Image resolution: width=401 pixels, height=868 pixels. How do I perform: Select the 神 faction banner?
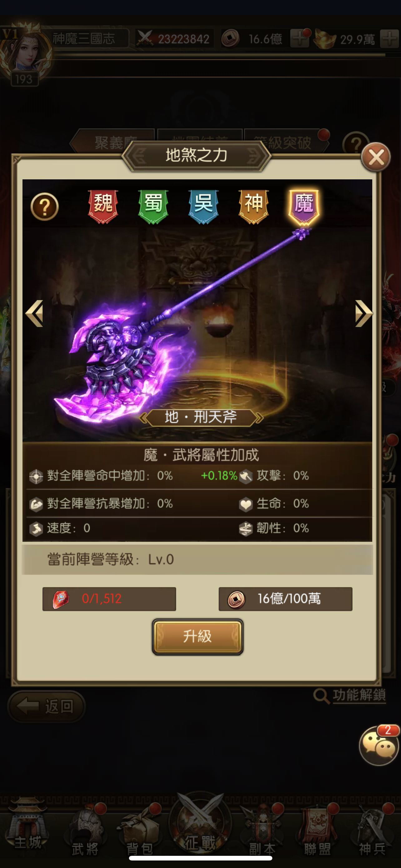(x=254, y=206)
